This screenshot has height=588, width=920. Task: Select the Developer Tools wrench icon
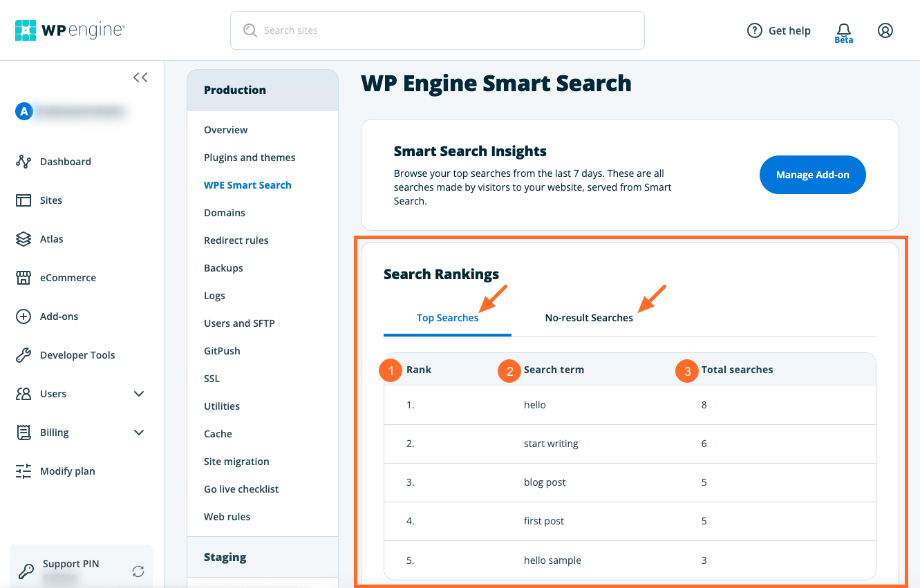[x=24, y=354]
